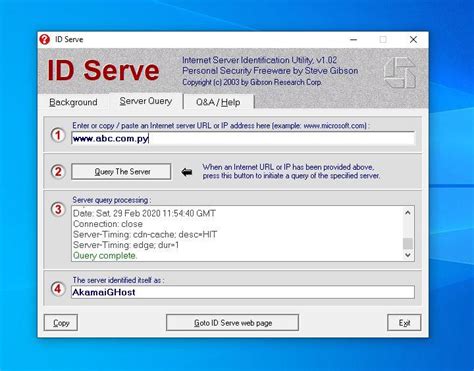Click the scrollbar thumb in query results
The image size is (474, 371).
(408, 244)
